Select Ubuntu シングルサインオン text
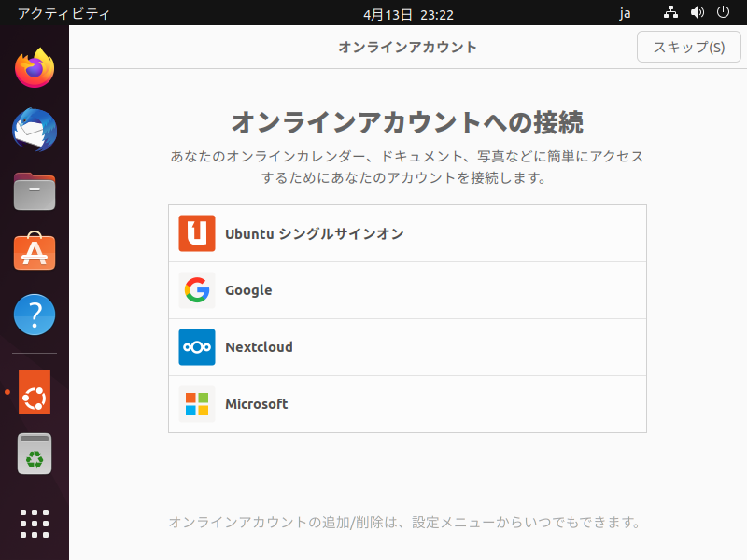 [x=315, y=234]
